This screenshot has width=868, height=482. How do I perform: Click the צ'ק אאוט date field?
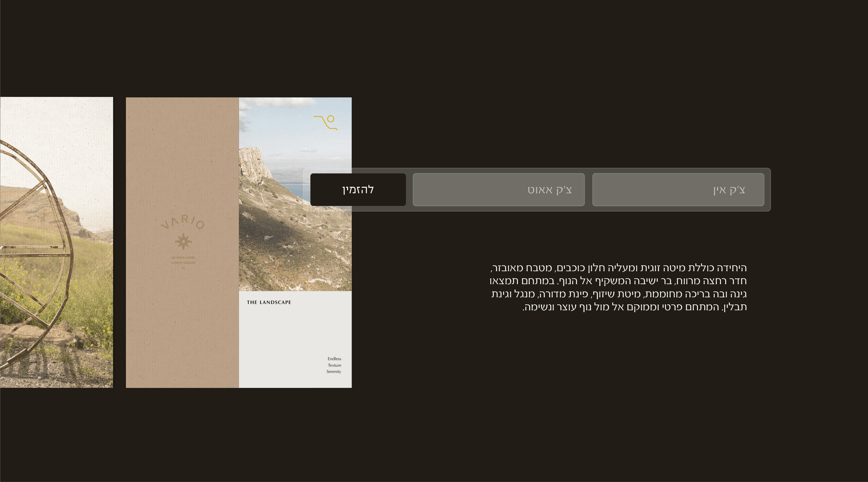(498, 190)
